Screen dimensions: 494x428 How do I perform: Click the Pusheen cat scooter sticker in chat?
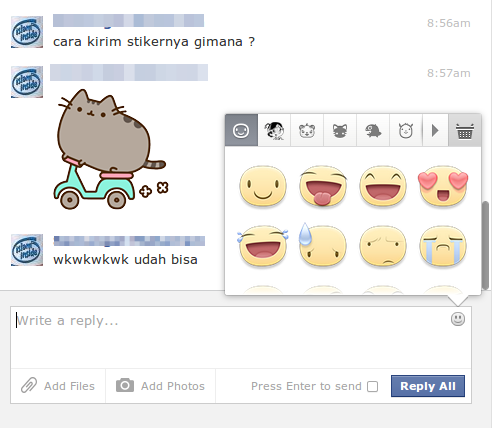point(111,149)
